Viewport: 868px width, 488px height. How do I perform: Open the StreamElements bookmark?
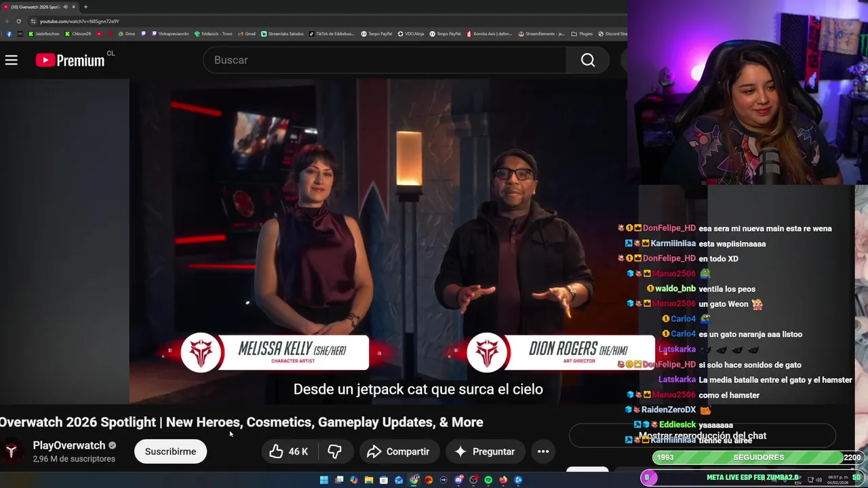541,34
